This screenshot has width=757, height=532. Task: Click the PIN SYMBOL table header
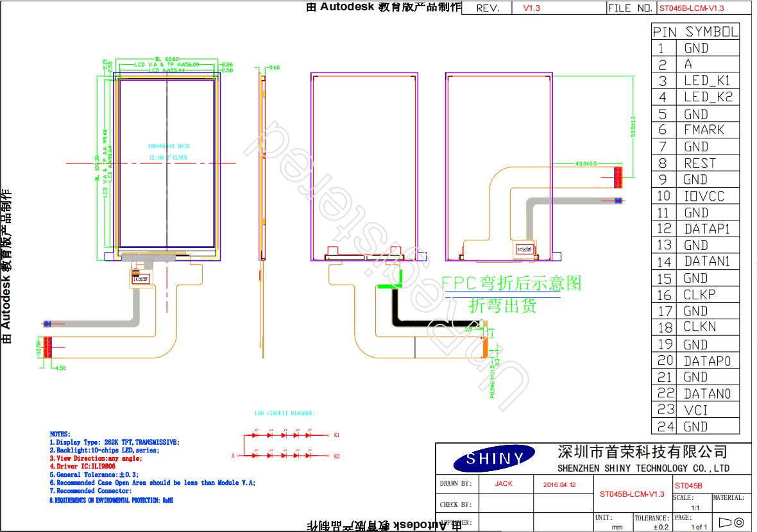[695, 31]
